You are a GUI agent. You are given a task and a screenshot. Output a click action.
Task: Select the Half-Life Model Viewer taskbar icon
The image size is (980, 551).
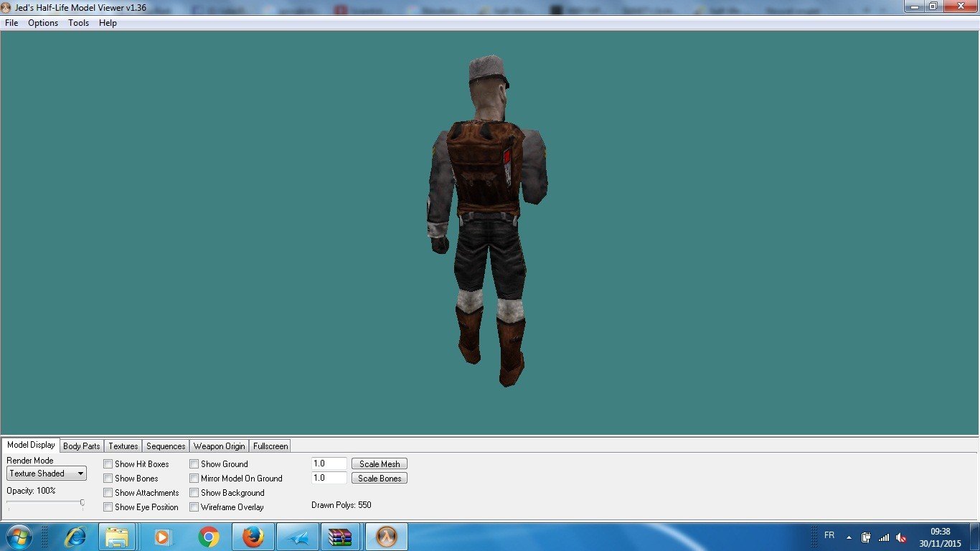pyautogui.click(x=387, y=537)
